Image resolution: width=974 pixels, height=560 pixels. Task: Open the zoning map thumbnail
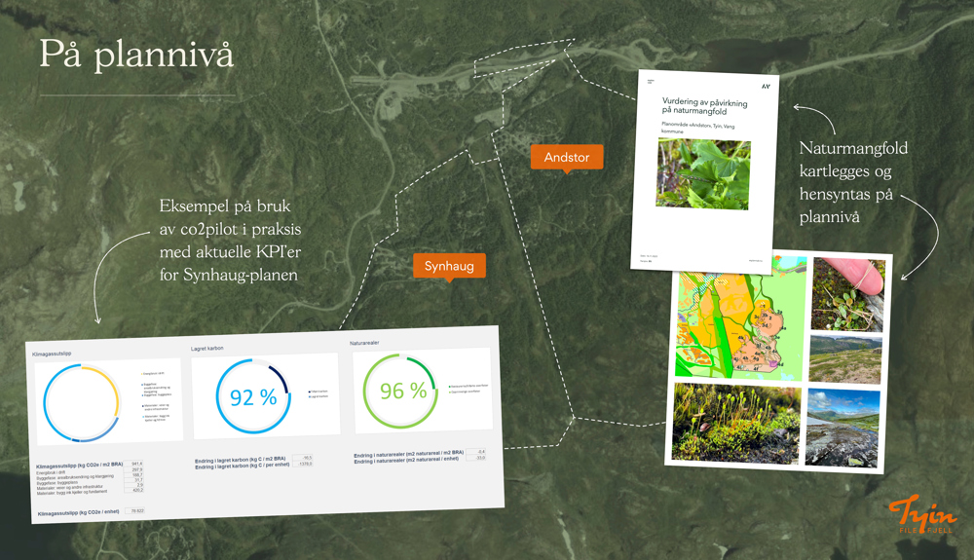[x=740, y=317]
